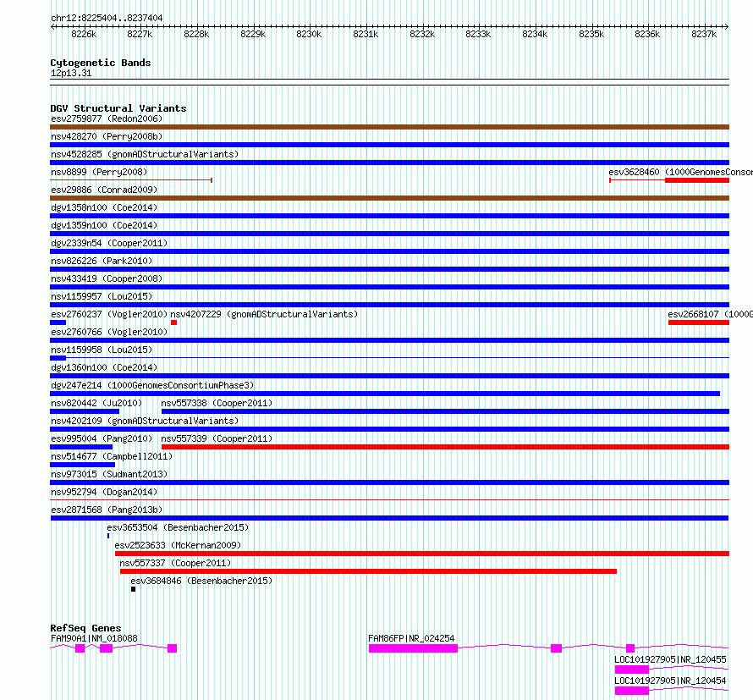Select dgv2339n54 (Cooper2011) label
The image size is (753, 700).
[x=109, y=243]
